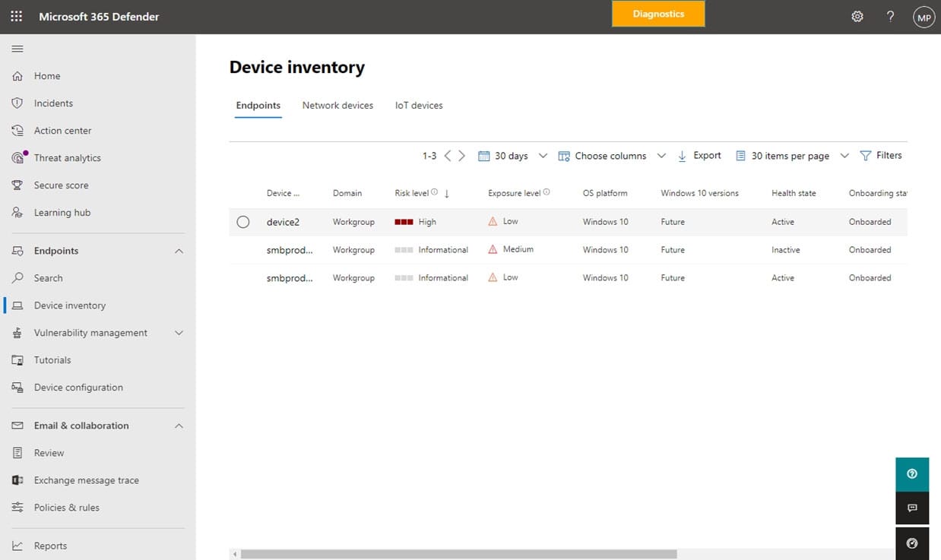The width and height of the screenshot is (941, 560).
Task: Select the device2 row radio button
Action: (243, 222)
